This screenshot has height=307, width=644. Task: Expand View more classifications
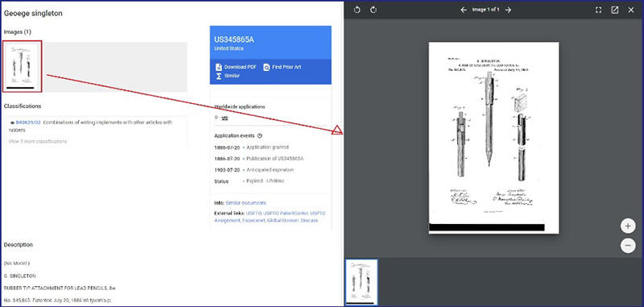click(38, 141)
